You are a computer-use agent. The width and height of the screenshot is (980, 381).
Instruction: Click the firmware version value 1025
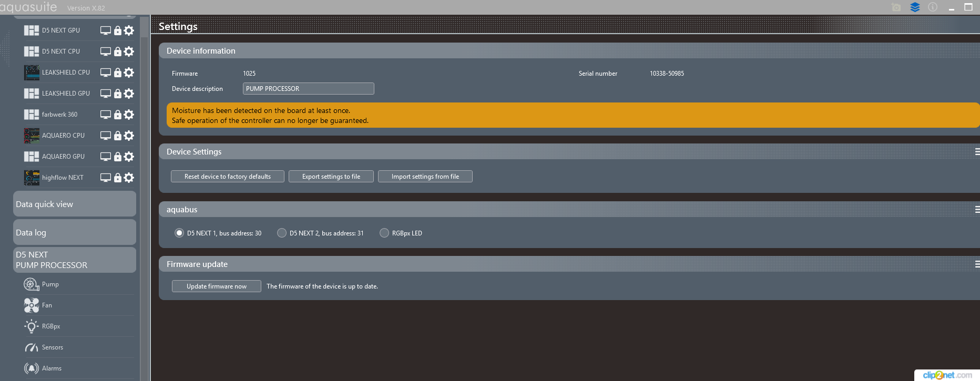[249, 74]
